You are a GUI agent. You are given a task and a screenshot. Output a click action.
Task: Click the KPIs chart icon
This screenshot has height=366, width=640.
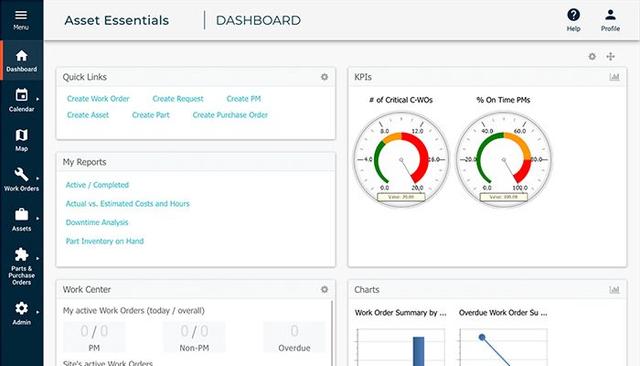pos(614,77)
